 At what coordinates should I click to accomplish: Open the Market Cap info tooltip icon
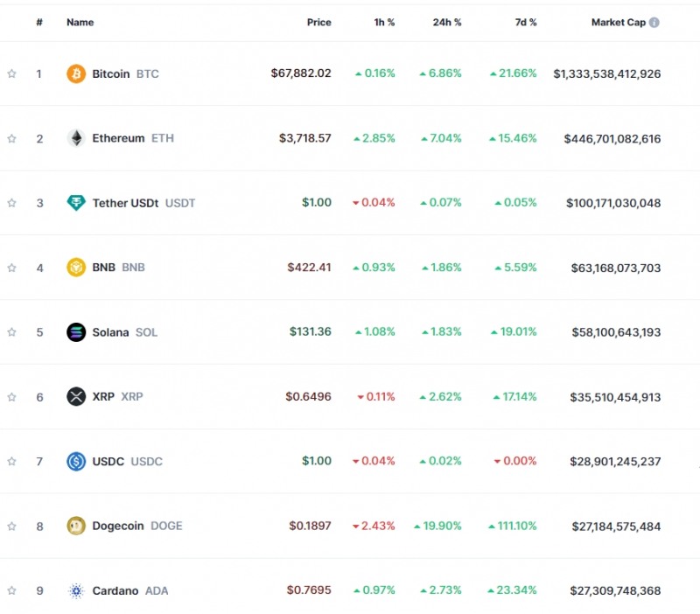click(654, 23)
